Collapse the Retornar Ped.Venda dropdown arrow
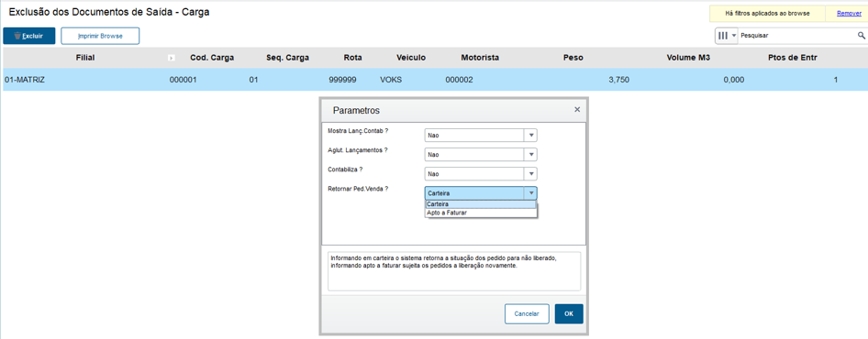 coord(531,193)
